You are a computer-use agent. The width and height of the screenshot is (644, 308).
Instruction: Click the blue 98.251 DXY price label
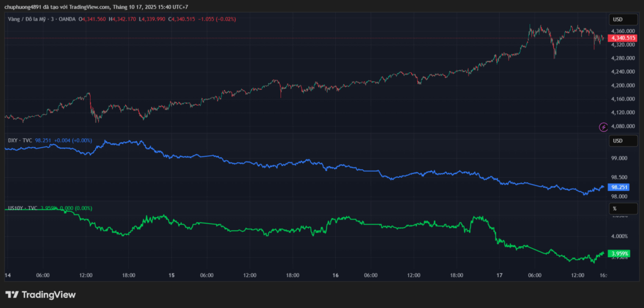click(619, 187)
